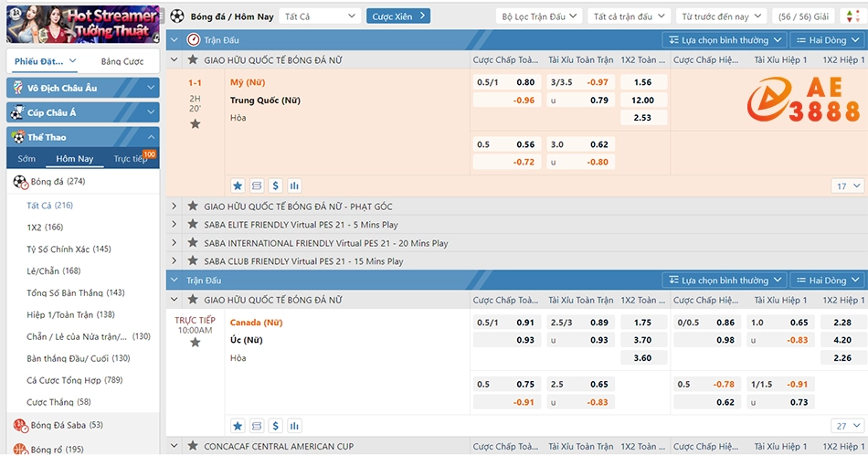Screen dimensions: 868x456
Task: Open Từ trước đến nay sort dropdown
Action: coord(721,16)
